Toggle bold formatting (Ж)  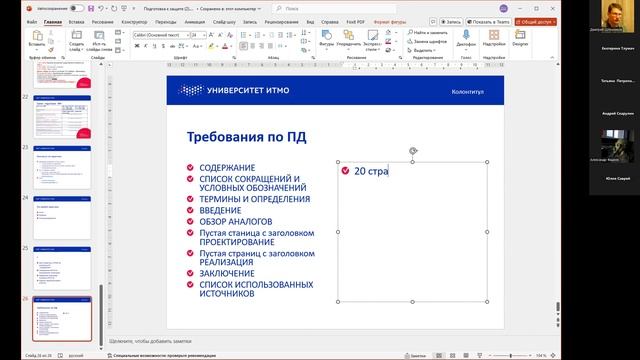tap(137, 46)
